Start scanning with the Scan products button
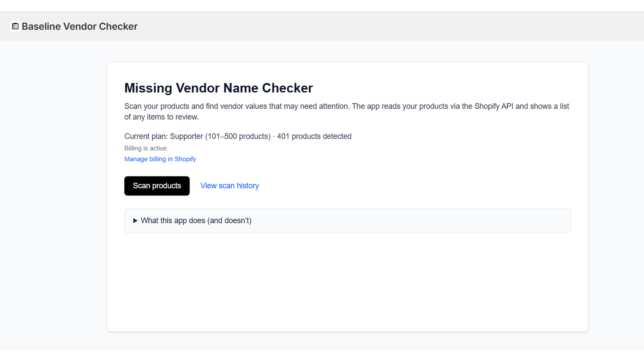The image size is (644, 362). tap(157, 186)
